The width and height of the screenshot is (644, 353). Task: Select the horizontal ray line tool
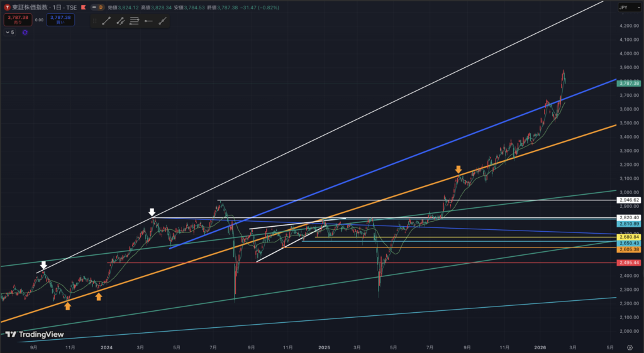[x=148, y=21]
